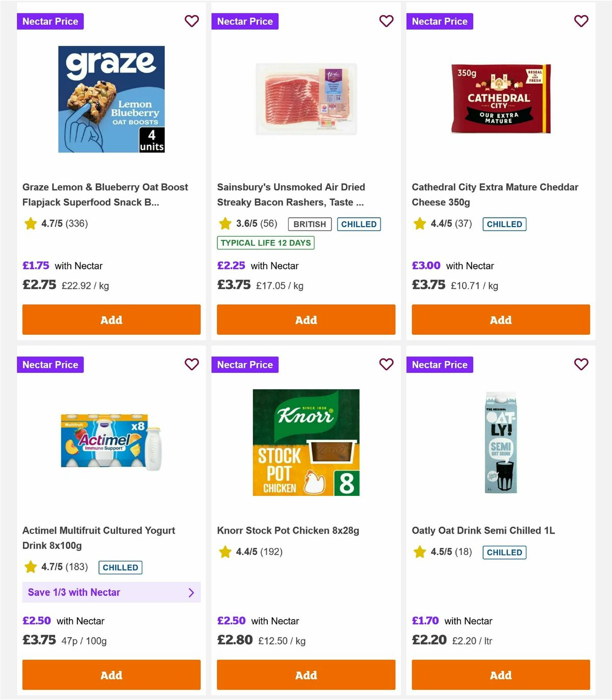Expand the Save 1/3 with Nectar offer
This screenshot has height=700, width=612.
click(111, 592)
